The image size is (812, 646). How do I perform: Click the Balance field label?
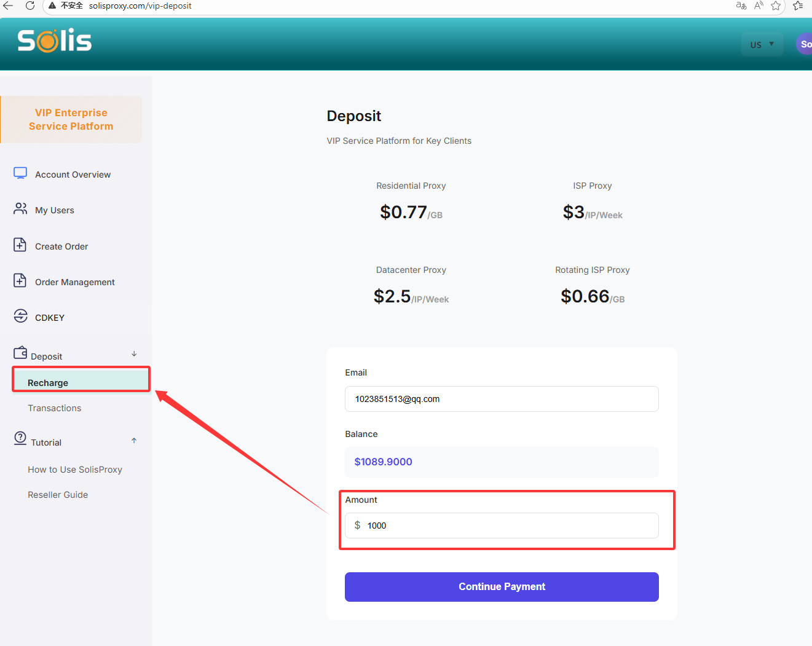pyautogui.click(x=361, y=434)
